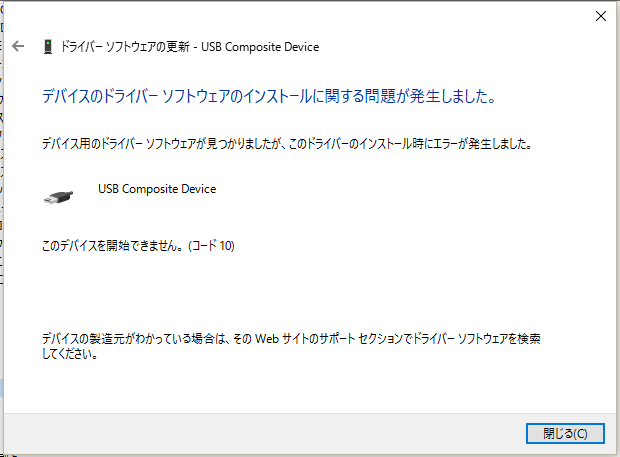Screen dimensions: 620x457
Task: Click the title text ドライバー ソフトウェアの更新 - USB Composite Device
Action: pyautogui.click(x=189, y=47)
